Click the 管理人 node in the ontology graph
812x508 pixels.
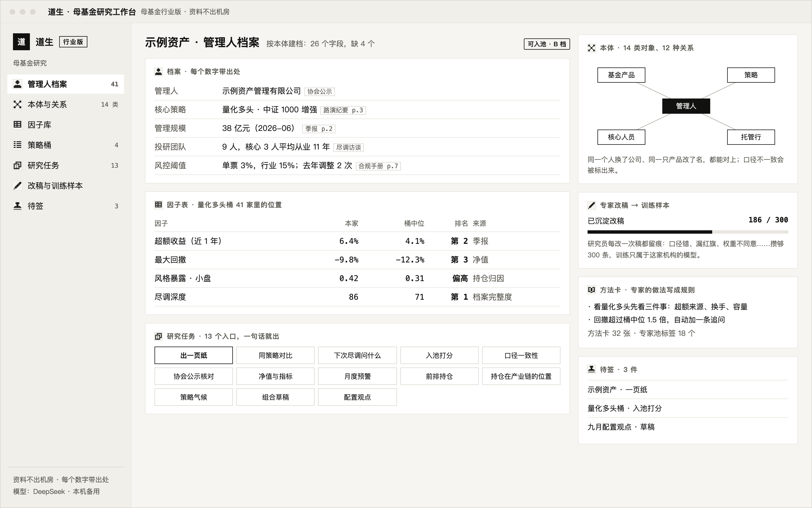[686, 106]
